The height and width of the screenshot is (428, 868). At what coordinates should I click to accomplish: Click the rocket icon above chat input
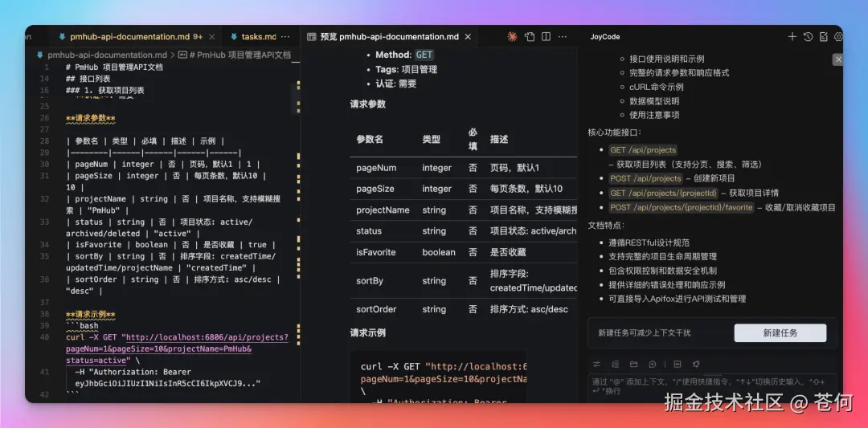[696, 364]
